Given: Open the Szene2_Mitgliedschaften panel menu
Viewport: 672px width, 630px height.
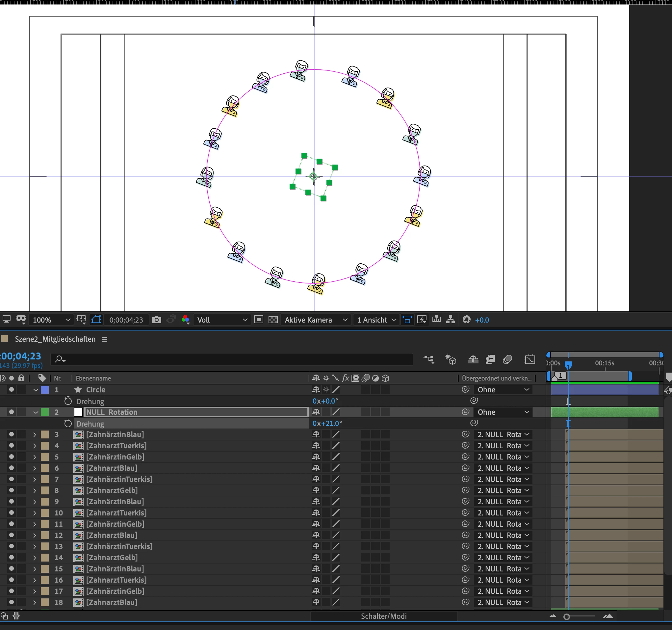Looking at the screenshot, I should coord(105,339).
